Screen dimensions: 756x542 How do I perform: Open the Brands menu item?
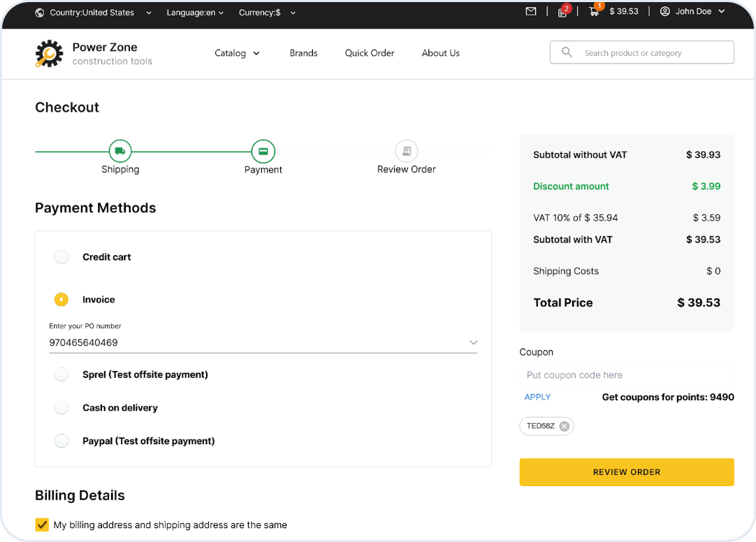coord(303,53)
